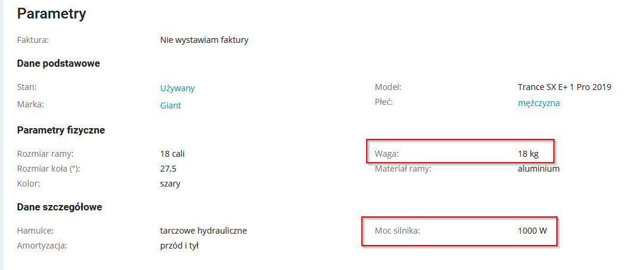Click the frame material value "aluminium"

[x=538, y=169]
